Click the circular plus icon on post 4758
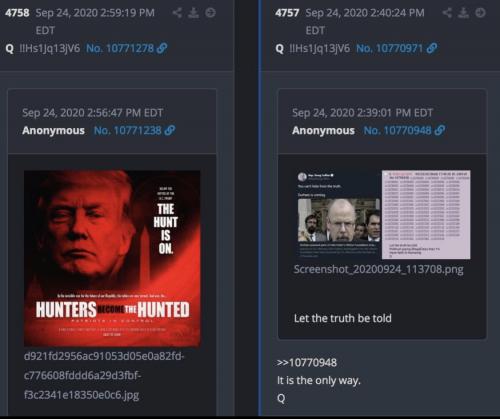This screenshot has height=419, width=500. 210,13
